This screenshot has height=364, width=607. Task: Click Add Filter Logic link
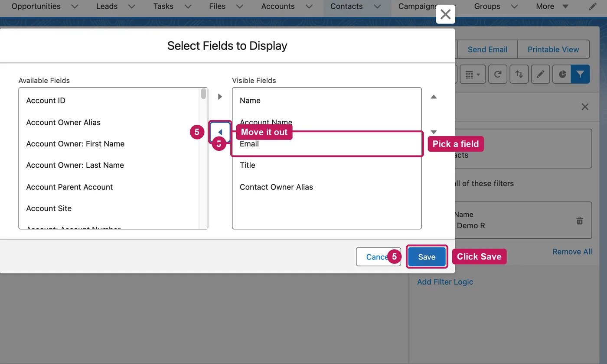445,282
